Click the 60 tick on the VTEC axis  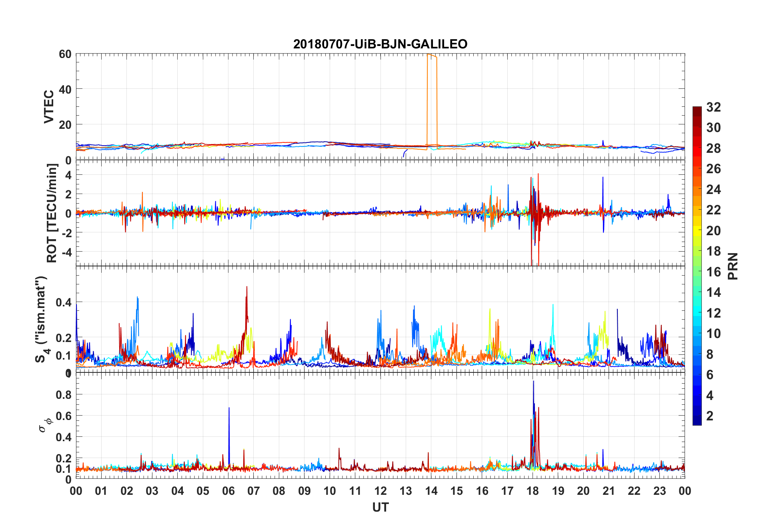tap(65, 54)
